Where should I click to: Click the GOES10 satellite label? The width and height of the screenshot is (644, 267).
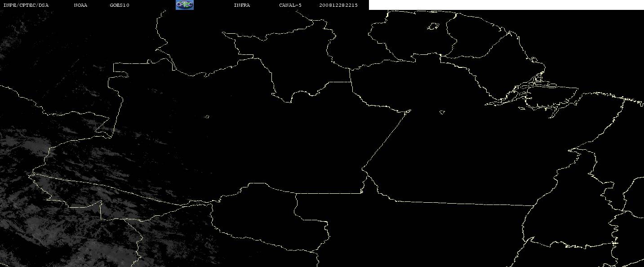coord(120,5)
